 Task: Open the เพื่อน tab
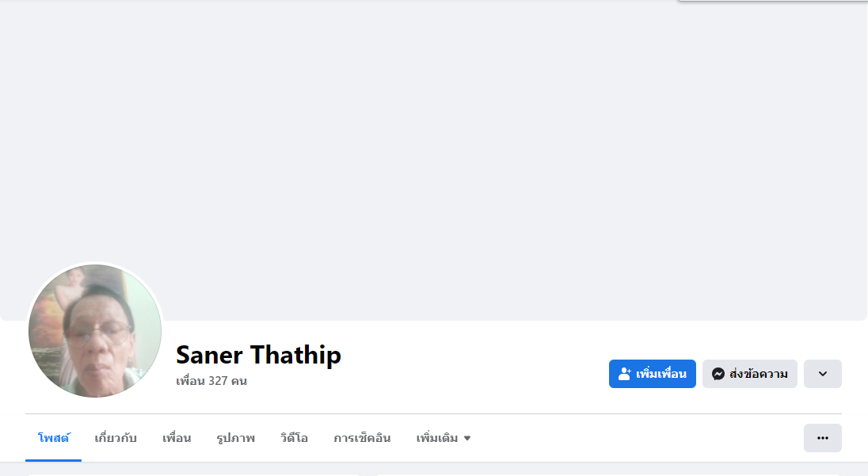click(177, 438)
